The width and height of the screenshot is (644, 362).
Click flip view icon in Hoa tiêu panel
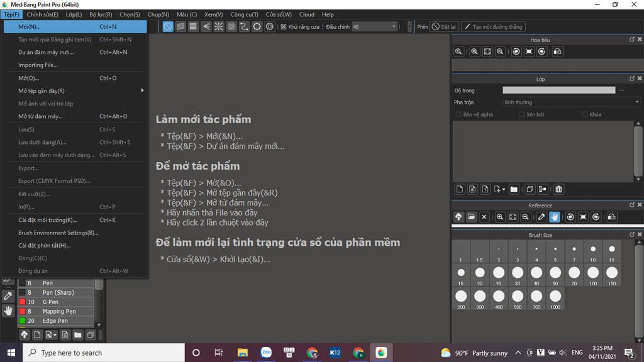(558, 52)
